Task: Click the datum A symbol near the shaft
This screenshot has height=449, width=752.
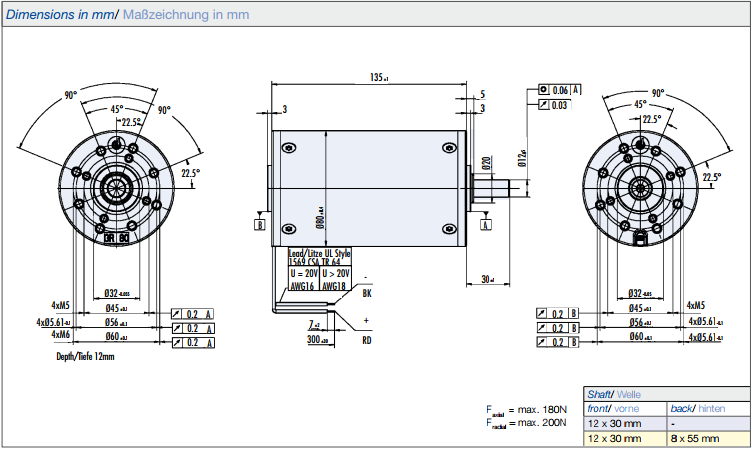Action: click(x=487, y=226)
